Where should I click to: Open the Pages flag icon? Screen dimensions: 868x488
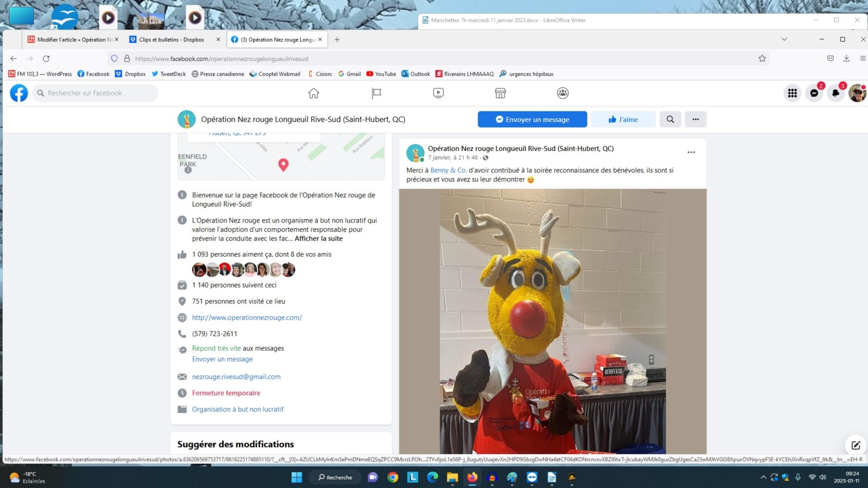click(376, 93)
